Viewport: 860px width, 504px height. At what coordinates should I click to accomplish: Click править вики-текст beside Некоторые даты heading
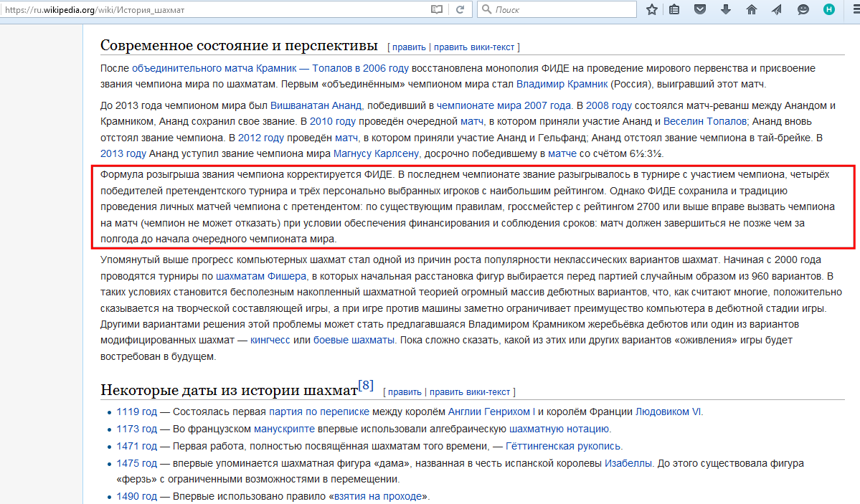pos(470,392)
